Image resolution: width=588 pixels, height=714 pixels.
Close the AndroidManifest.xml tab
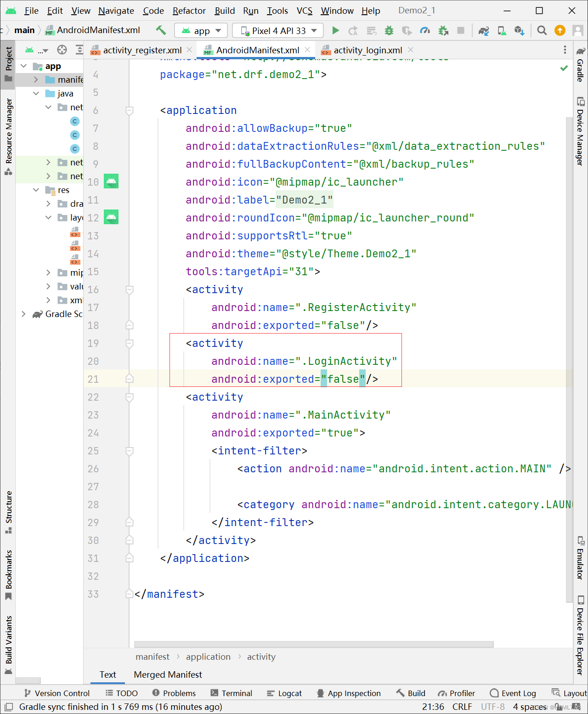[x=307, y=50]
